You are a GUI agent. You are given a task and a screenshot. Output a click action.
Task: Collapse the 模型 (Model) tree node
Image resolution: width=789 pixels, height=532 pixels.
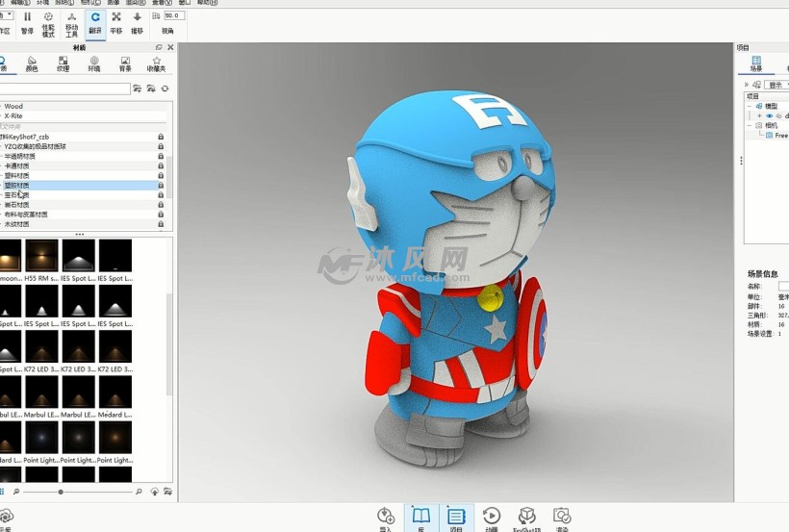[x=750, y=106]
